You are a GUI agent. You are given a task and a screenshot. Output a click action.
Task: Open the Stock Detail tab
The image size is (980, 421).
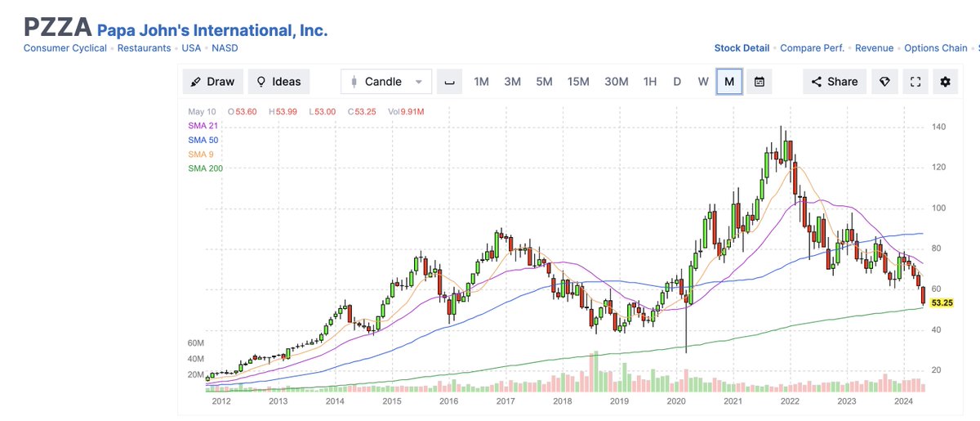tap(742, 48)
